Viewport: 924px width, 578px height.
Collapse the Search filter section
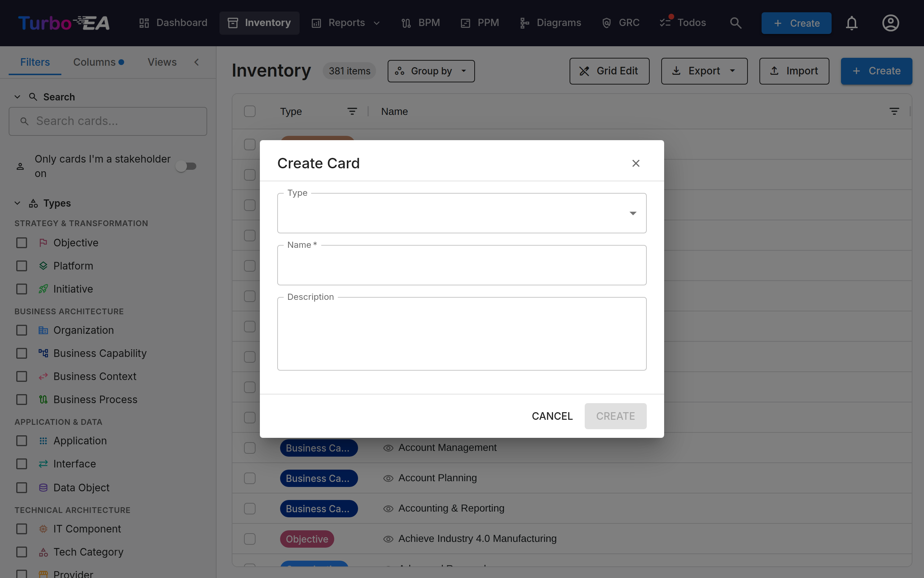pos(17,97)
